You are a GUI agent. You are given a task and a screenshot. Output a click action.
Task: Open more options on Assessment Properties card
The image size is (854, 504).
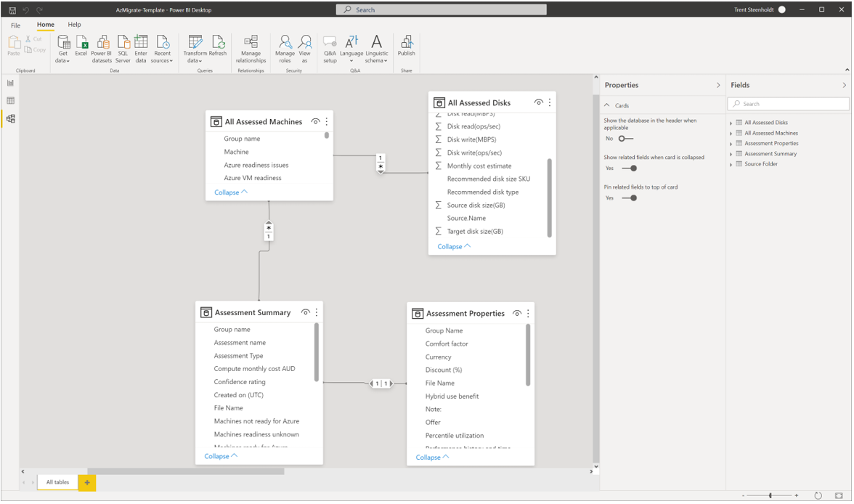point(528,313)
